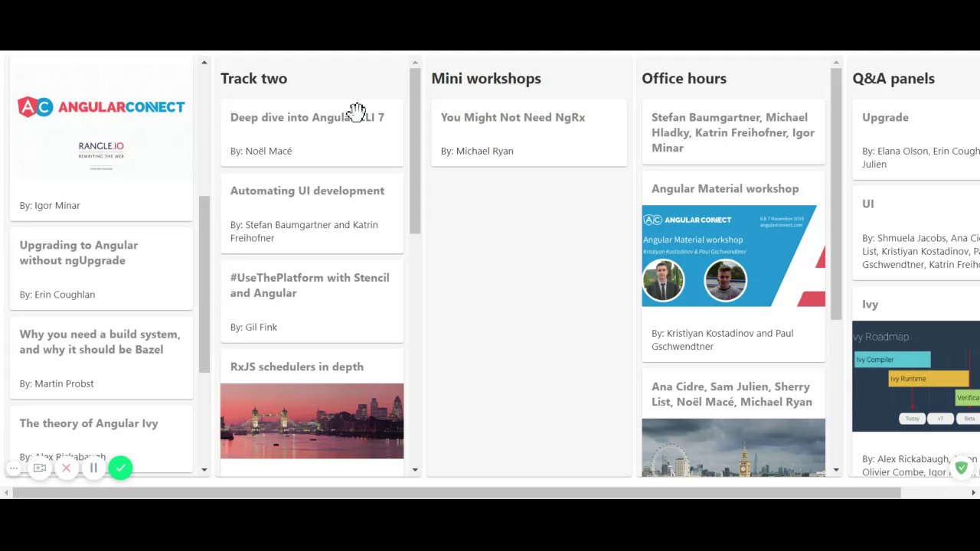Click the 'By: Erin Coughlan' text
The image size is (980, 551).
pyautogui.click(x=57, y=294)
